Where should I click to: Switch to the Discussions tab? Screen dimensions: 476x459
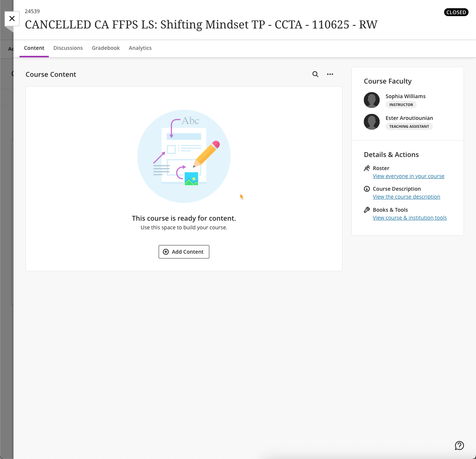pos(68,48)
